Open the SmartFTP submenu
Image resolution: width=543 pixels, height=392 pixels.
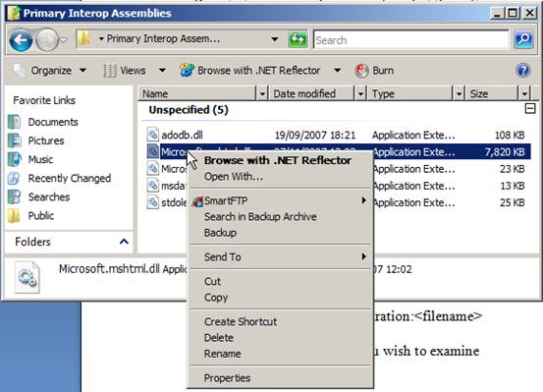281,200
